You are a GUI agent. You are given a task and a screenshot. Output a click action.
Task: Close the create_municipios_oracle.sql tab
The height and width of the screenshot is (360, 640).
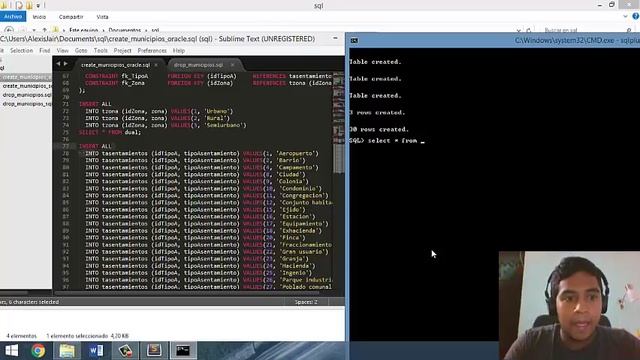coord(156,65)
